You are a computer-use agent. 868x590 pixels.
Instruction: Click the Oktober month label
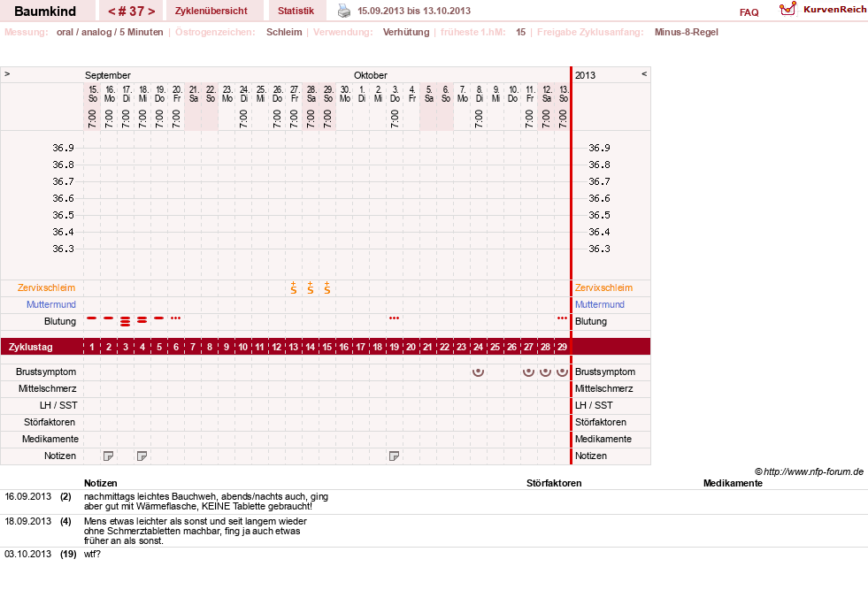coord(371,75)
